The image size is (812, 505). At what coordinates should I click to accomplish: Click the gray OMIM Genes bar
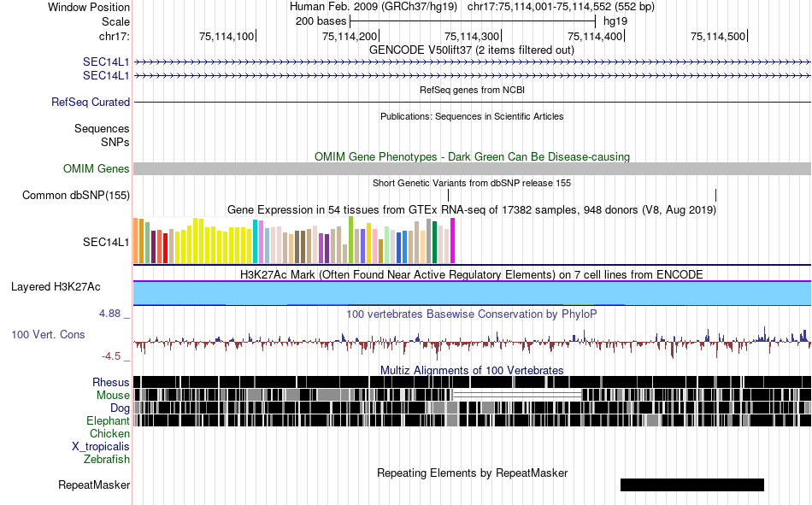pos(473,169)
